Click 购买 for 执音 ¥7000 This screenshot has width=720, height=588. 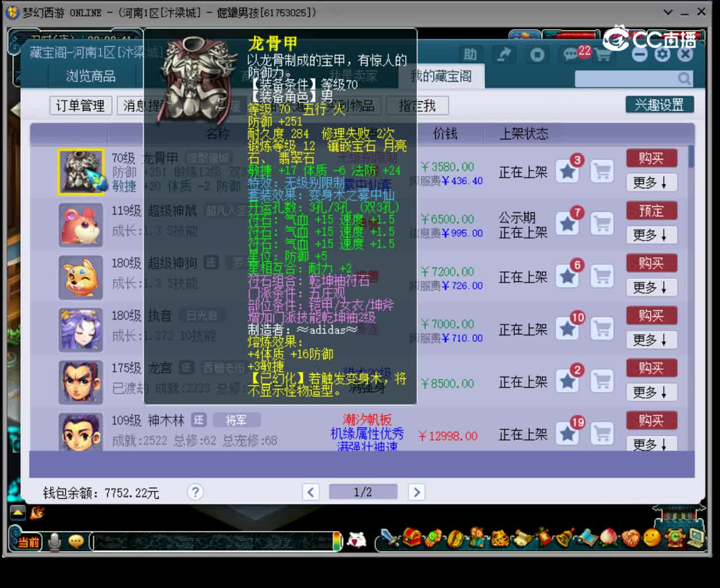pos(651,315)
